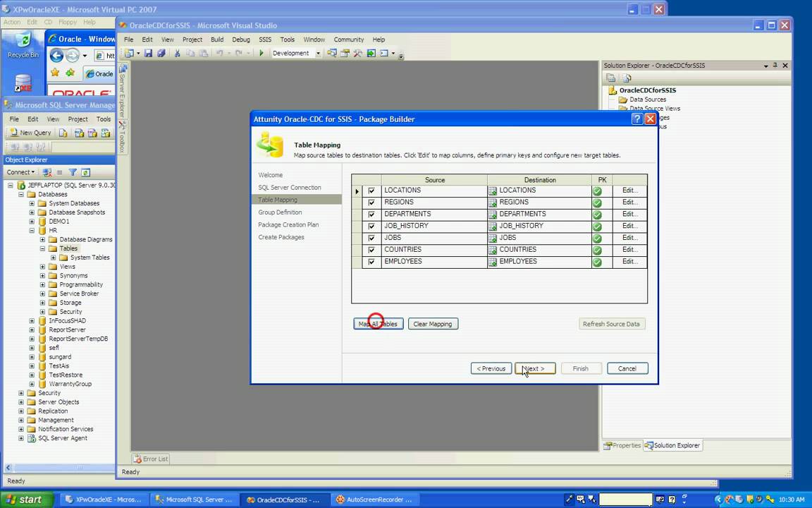The width and height of the screenshot is (812, 508).
Task: Open the Community menu in Visual Studio
Action: click(348, 40)
